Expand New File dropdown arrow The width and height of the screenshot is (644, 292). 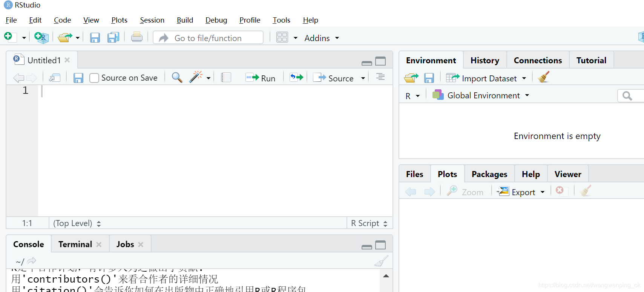pyautogui.click(x=24, y=38)
